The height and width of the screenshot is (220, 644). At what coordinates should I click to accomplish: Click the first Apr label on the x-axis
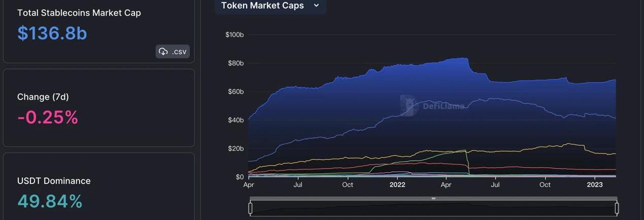(x=249, y=185)
